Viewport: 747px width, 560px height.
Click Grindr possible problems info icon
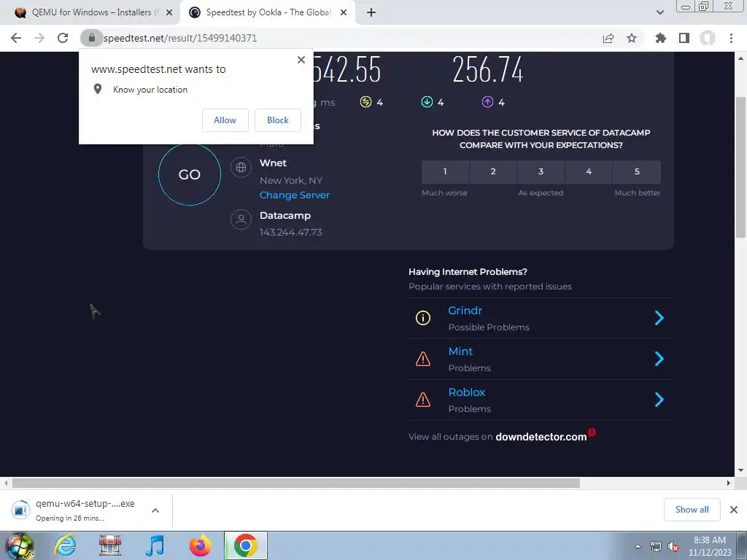(x=423, y=318)
